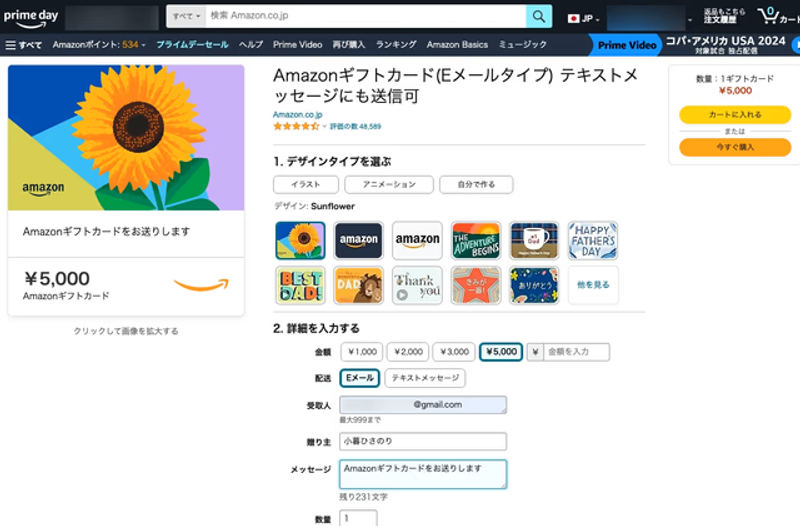Click 他を見る to view more designs
Screen dimensions: 800x526
coord(593,285)
